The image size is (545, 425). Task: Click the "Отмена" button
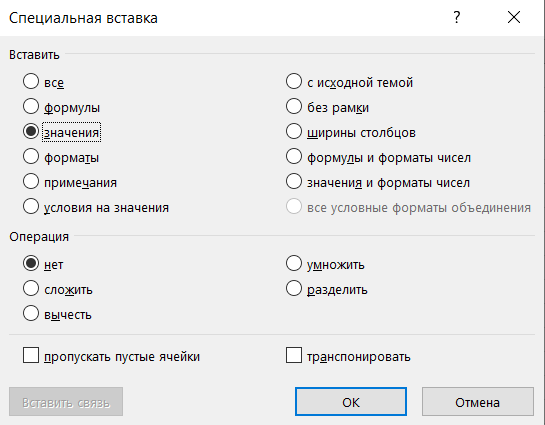478,402
